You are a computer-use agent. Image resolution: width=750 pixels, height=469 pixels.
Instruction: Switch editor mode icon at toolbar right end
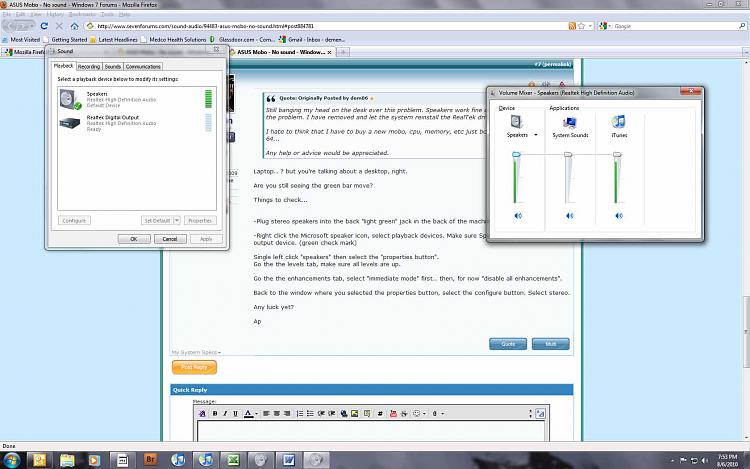tap(540, 414)
